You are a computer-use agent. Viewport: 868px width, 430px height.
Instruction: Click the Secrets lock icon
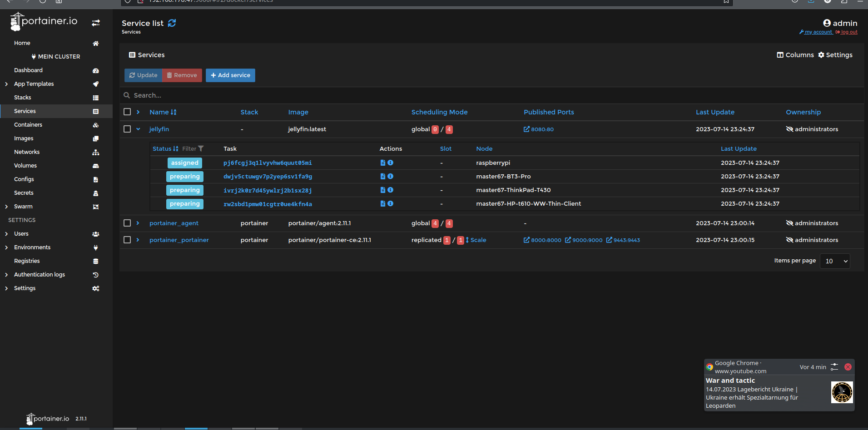click(x=96, y=193)
